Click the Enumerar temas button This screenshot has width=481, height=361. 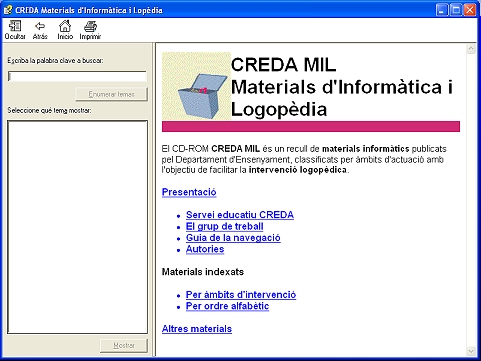[111, 94]
